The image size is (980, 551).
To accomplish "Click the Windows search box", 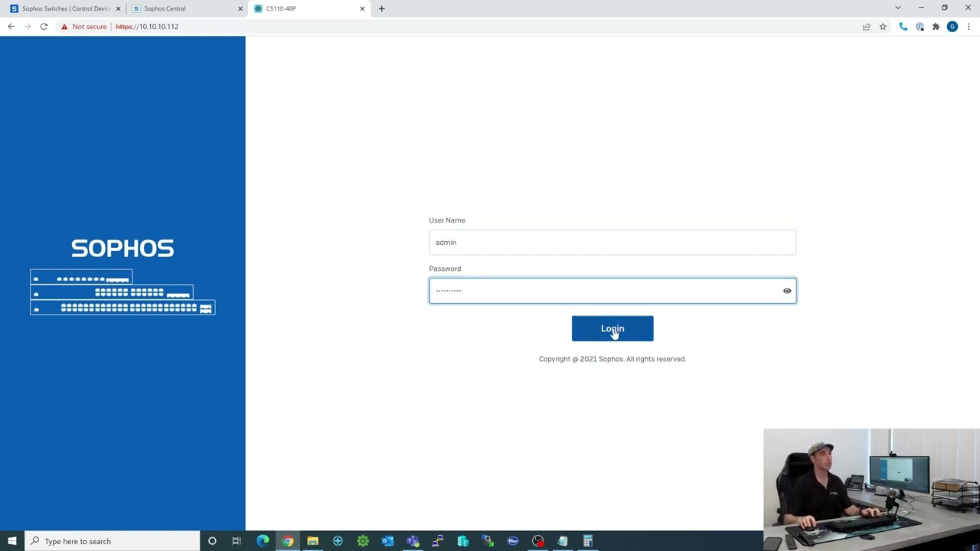I will pyautogui.click(x=113, y=541).
